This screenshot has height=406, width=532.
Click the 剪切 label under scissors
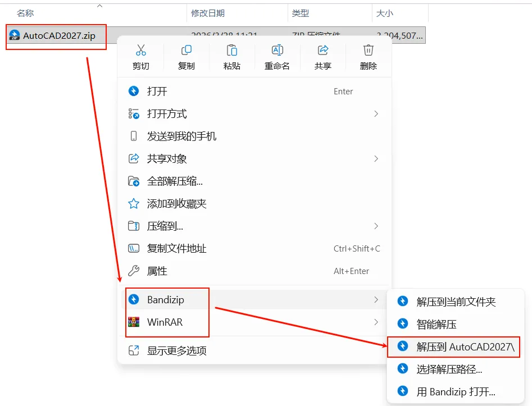click(x=141, y=66)
